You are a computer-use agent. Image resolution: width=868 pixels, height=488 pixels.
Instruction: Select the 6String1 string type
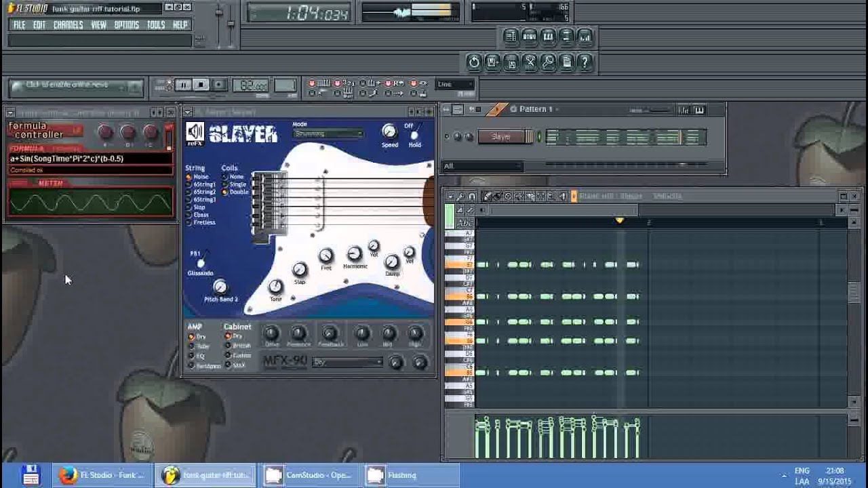coord(201,184)
